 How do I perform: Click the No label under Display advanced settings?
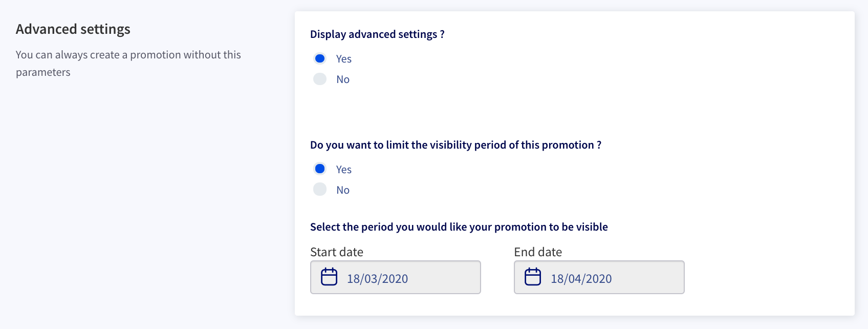(x=343, y=79)
